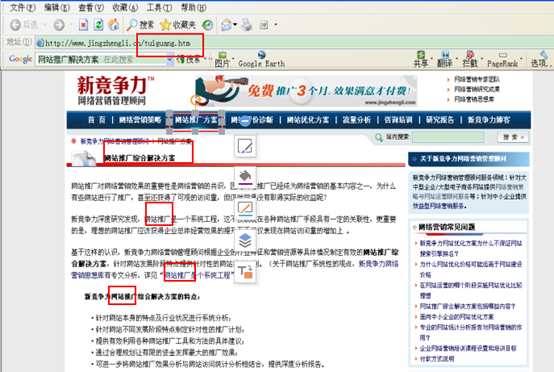554x372 pixels.
Task: Open 国内中小企业的网站优化方案 link
Action: point(456,317)
